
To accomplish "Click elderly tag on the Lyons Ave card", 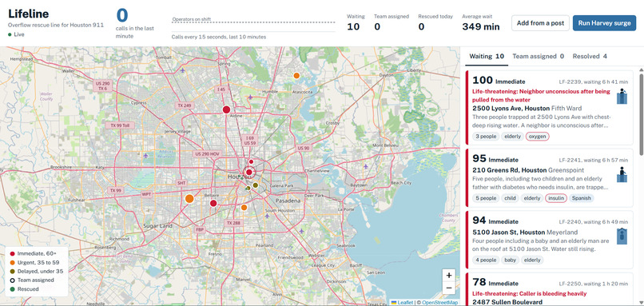I will [513, 137].
